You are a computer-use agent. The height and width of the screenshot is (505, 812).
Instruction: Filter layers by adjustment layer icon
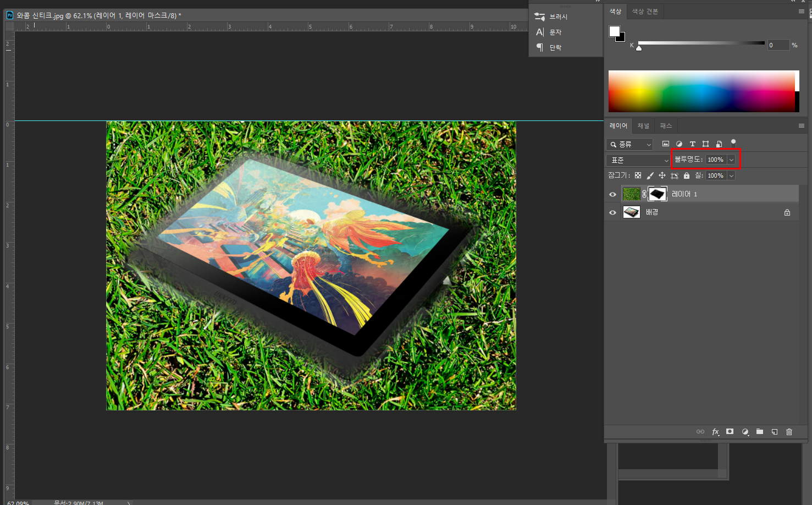point(679,144)
